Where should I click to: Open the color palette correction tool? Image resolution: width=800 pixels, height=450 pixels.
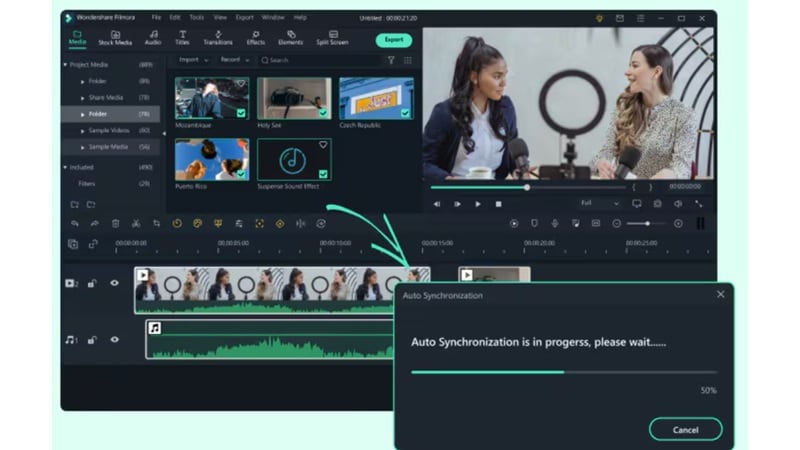pyautogui.click(x=197, y=223)
